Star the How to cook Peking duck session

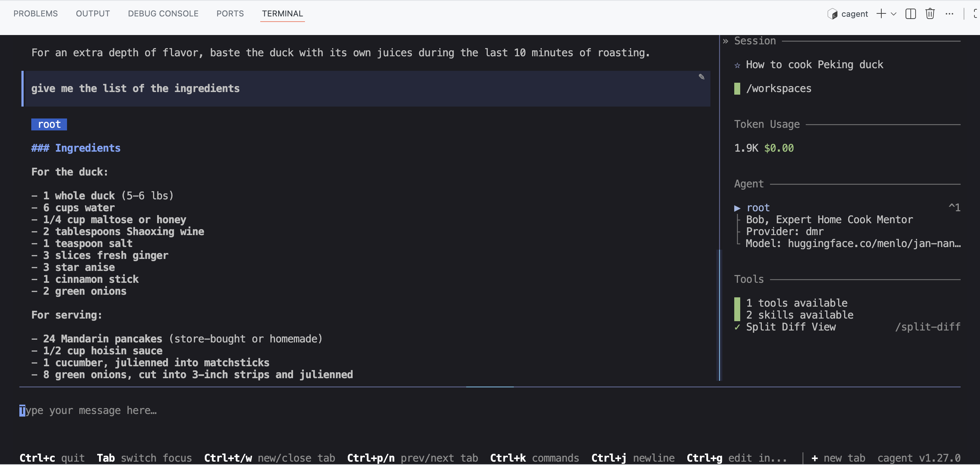point(737,65)
